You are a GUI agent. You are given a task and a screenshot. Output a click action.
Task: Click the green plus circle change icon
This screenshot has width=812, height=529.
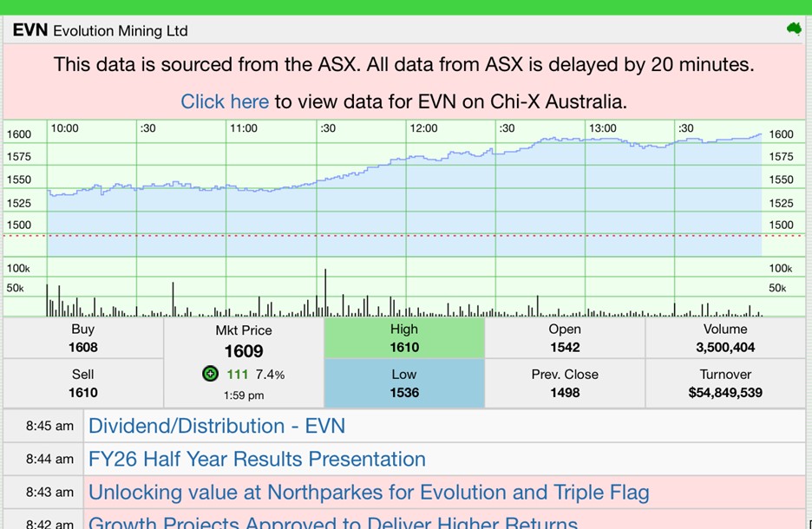tap(210, 374)
